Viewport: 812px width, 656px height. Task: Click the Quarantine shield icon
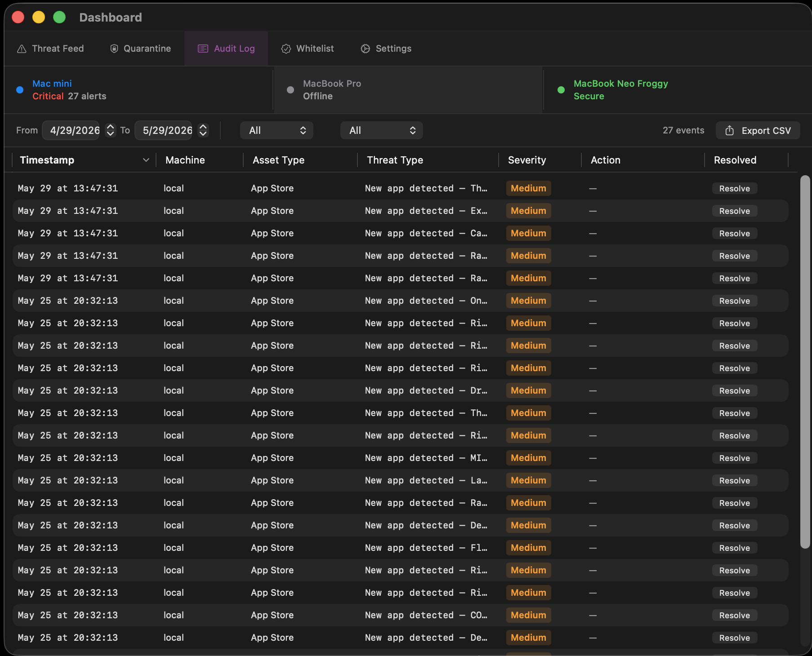click(x=114, y=49)
